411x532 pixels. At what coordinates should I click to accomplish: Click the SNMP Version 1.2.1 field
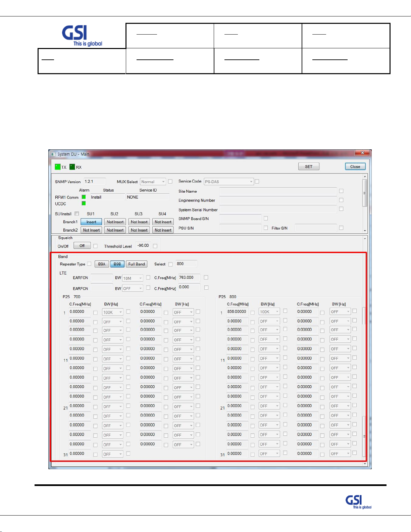(95, 182)
